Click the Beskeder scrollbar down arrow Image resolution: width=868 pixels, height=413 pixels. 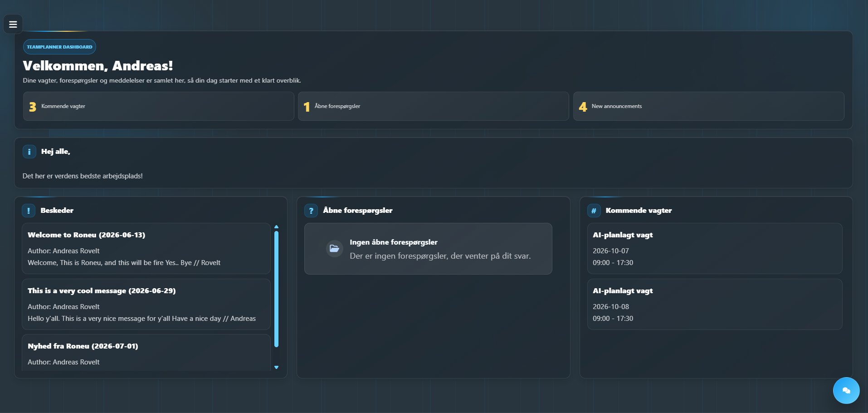(276, 368)
